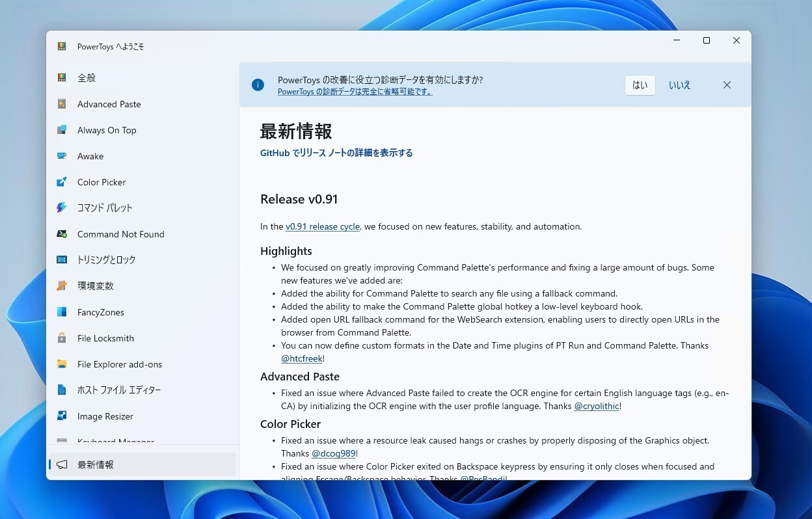
Task: Open the 全般 menu item
Action: 87,78
